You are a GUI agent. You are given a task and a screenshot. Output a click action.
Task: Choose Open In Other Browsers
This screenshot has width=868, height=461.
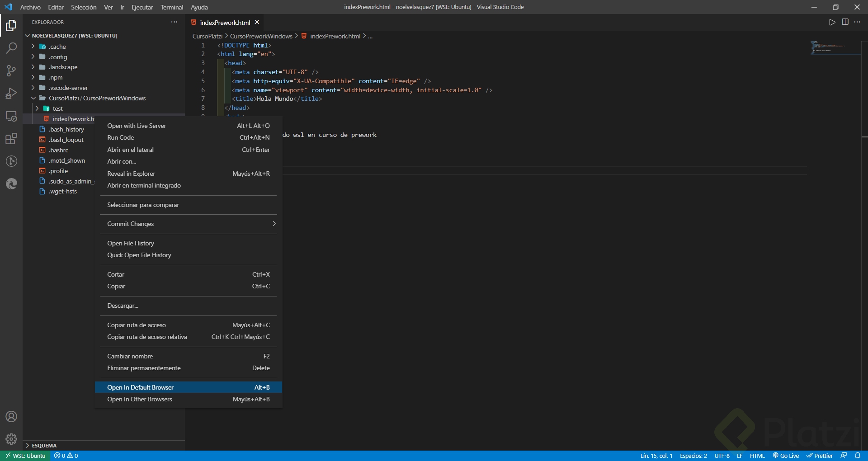click(189, 399)
